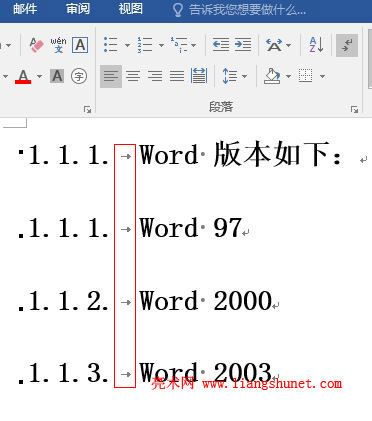Image resolution: width=372 pixels, height=421 pixels.
Task: Apply distributed alignment
Action: click(199, 76)
